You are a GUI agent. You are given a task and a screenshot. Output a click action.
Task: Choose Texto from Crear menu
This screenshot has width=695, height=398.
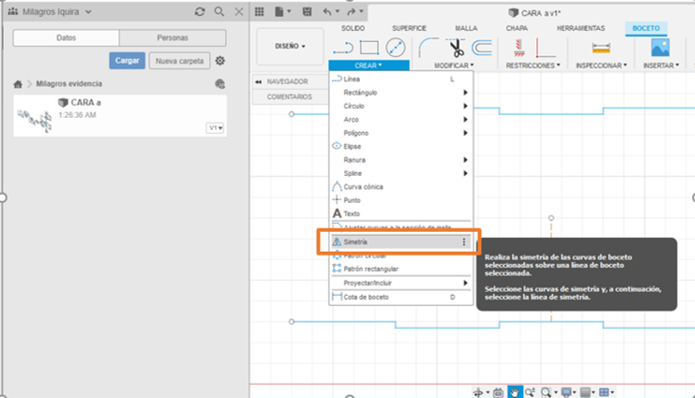pyautogui.click(x=401, y=214)
